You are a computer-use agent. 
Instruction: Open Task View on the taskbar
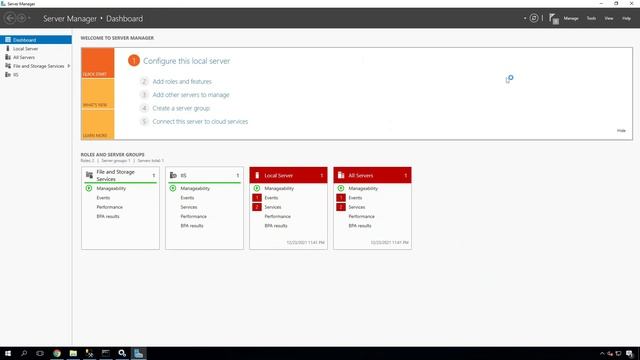point(40,353)
